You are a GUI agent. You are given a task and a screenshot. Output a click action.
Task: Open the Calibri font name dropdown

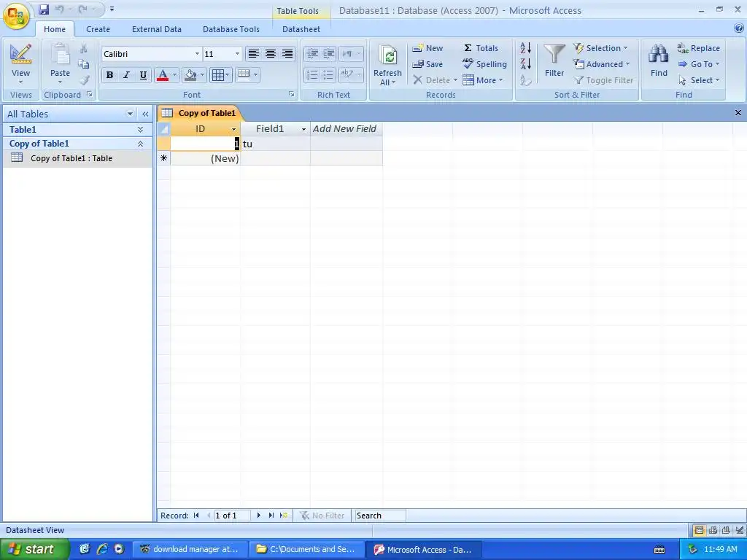[x=197, y=54]
